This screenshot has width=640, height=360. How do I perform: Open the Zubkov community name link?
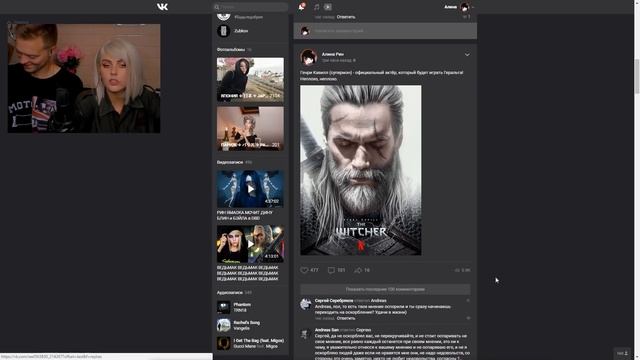pyautogui.click(x=241, y=31)
